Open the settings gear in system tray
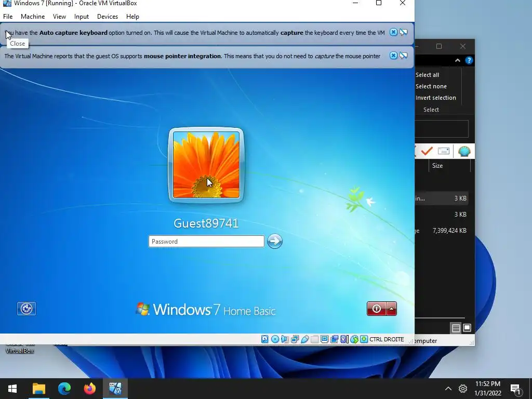This screenshot has height=399, width=532. [463, 389]
